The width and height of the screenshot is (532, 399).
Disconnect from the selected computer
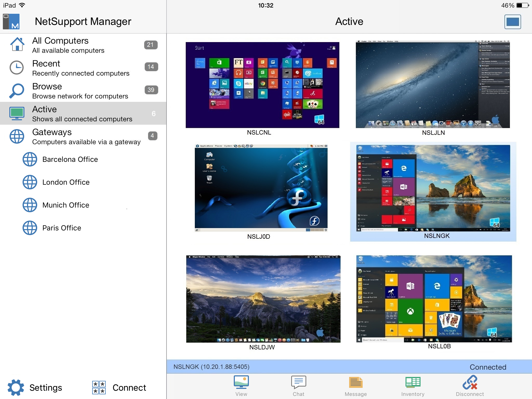coord(470,385)
